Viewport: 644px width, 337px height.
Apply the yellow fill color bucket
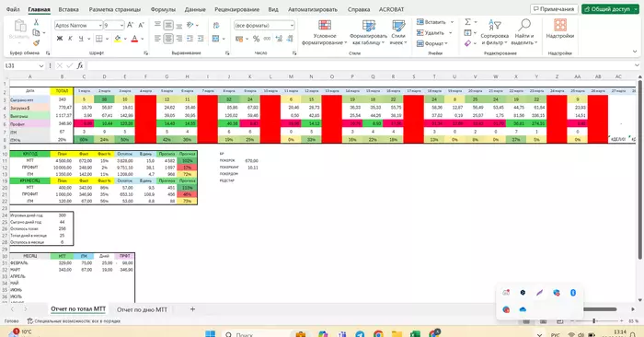click(118, 39)
